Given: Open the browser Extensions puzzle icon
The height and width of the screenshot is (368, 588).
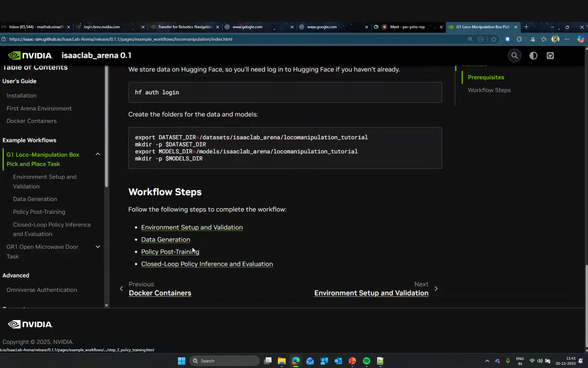Looking at the screenshot, I should (519, 39).
